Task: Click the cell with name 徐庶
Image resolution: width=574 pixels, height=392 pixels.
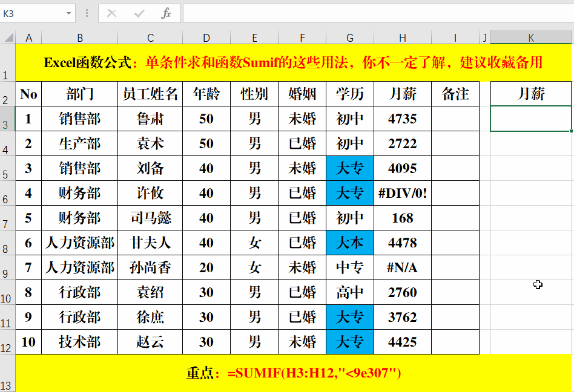Action: [x=150, y=317]
